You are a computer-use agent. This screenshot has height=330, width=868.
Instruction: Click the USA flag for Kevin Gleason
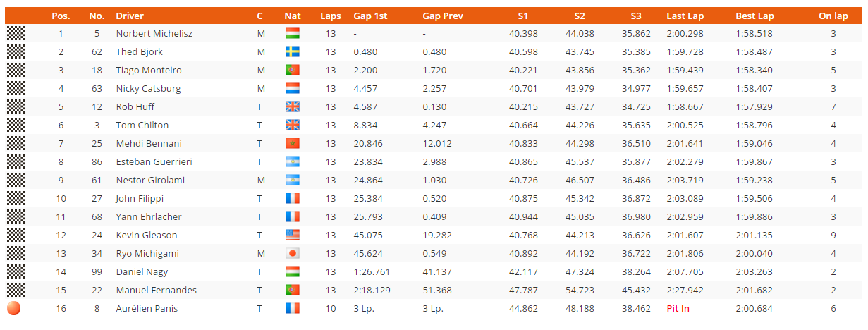pos(293,235)
